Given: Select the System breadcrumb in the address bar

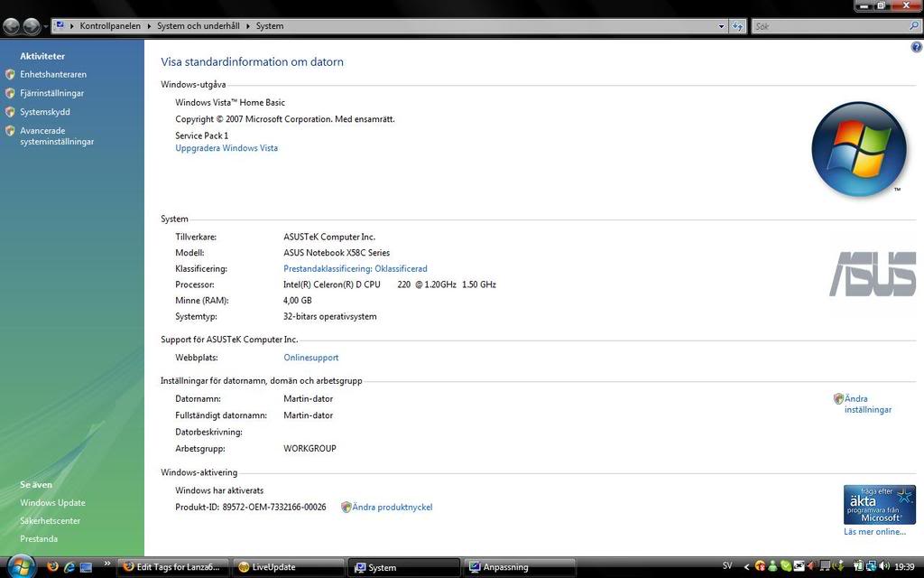Looking at the screenshot, I should 269,26.
